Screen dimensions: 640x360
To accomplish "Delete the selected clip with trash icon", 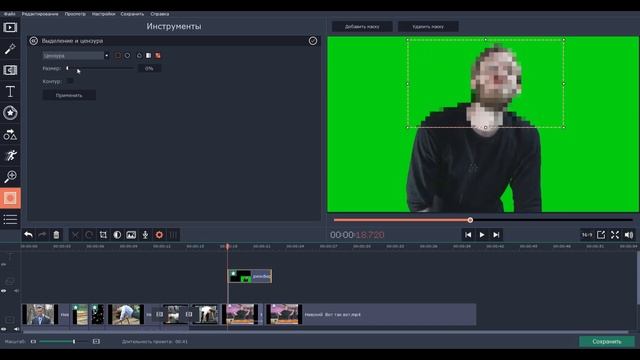I will (x=56, y=235).
